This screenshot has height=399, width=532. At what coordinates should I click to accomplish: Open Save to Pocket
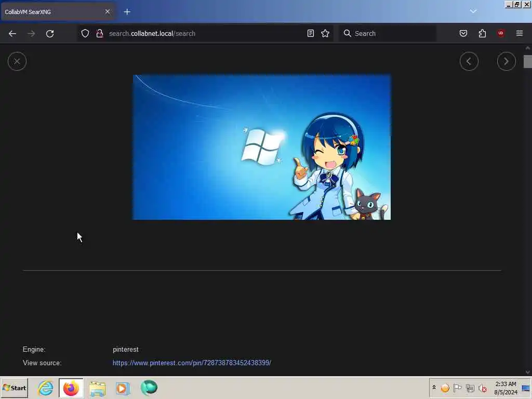tap(463, 33)
